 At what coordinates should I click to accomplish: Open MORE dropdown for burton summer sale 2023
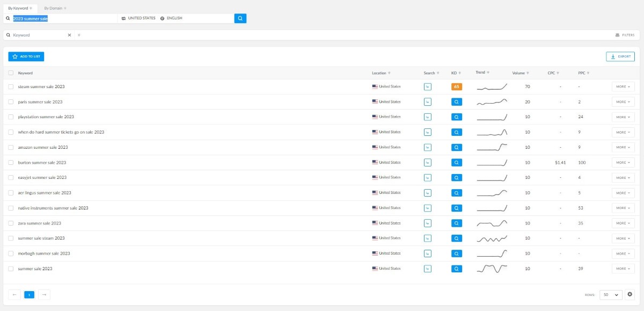(623, 162)
